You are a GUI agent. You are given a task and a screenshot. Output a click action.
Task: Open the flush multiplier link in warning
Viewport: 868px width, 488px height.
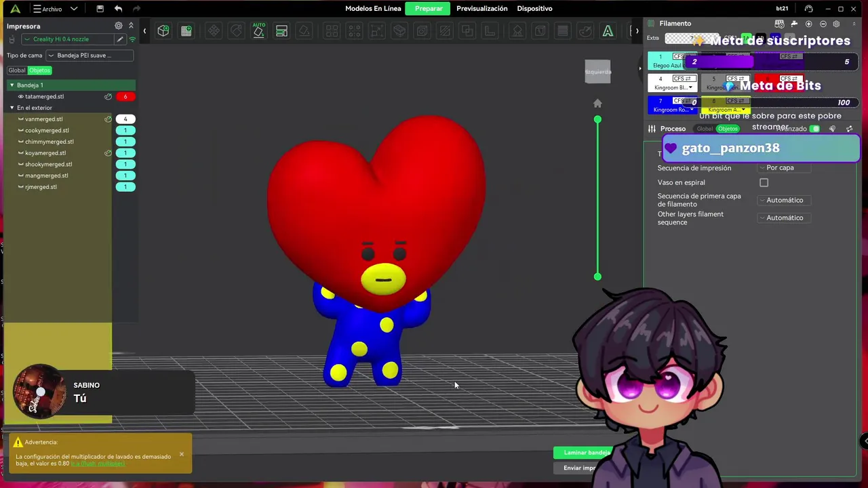coord(98,464)
